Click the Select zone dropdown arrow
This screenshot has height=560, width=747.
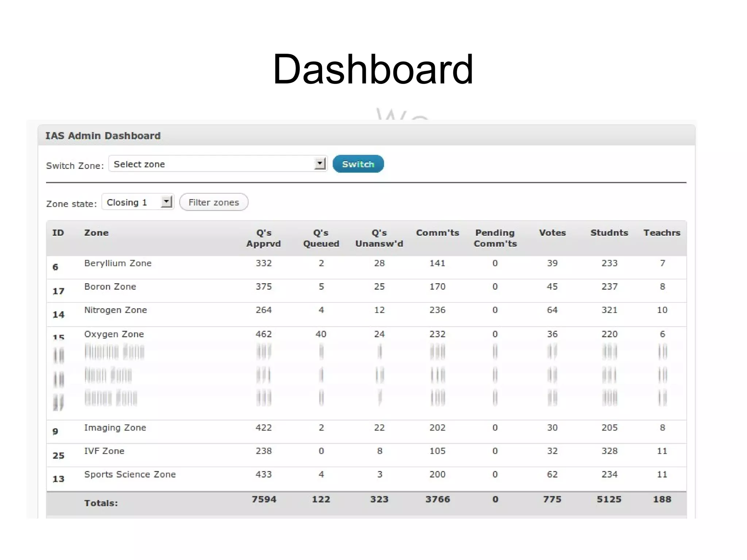(x=320, y=164)
